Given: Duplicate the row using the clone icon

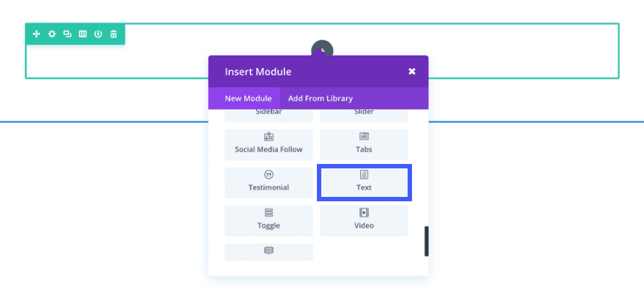Looking at the screenshot, I should click(x=67, y=34).
